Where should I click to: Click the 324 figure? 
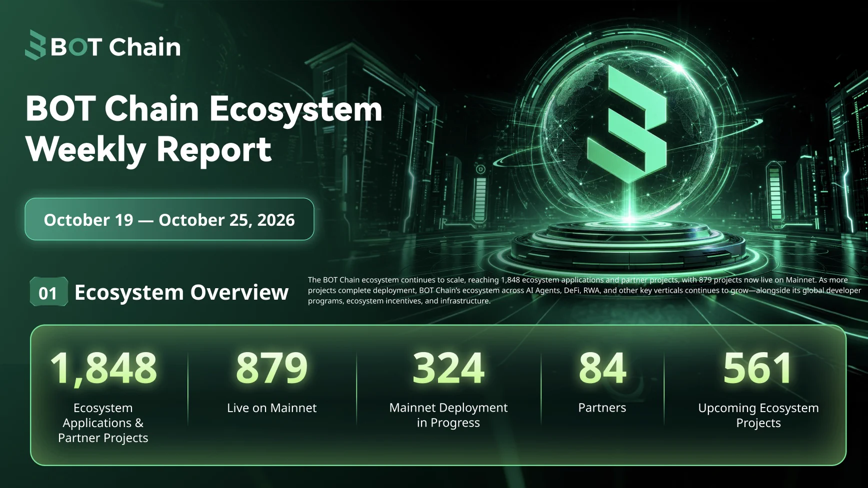[448, 368]
